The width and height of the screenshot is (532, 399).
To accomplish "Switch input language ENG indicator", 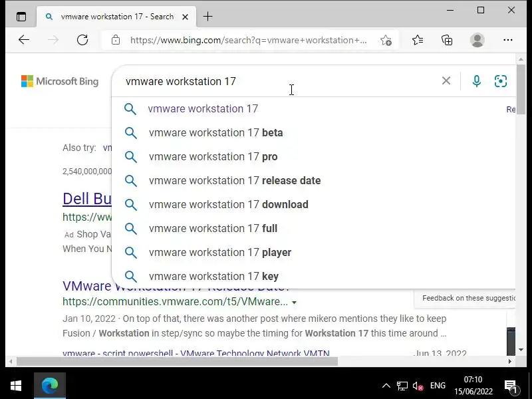I will click(x=438, y=386).
